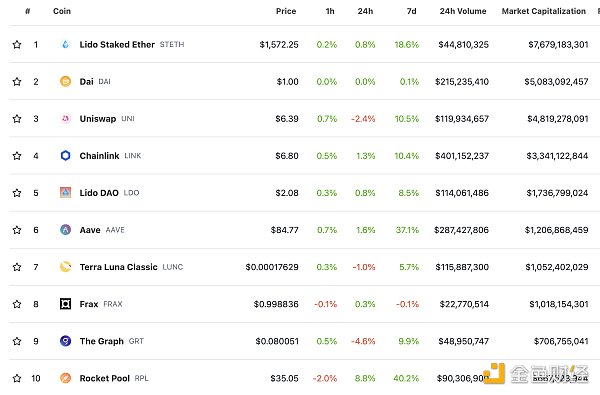Open the Lido DAO coin link
Viewport: 600px width, 395px height.
99,193
